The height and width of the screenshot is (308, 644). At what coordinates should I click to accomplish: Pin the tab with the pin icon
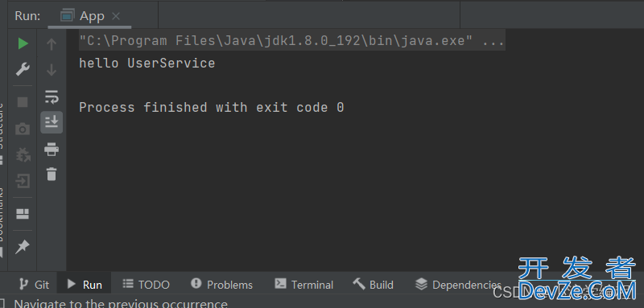[x=23, y=247]
